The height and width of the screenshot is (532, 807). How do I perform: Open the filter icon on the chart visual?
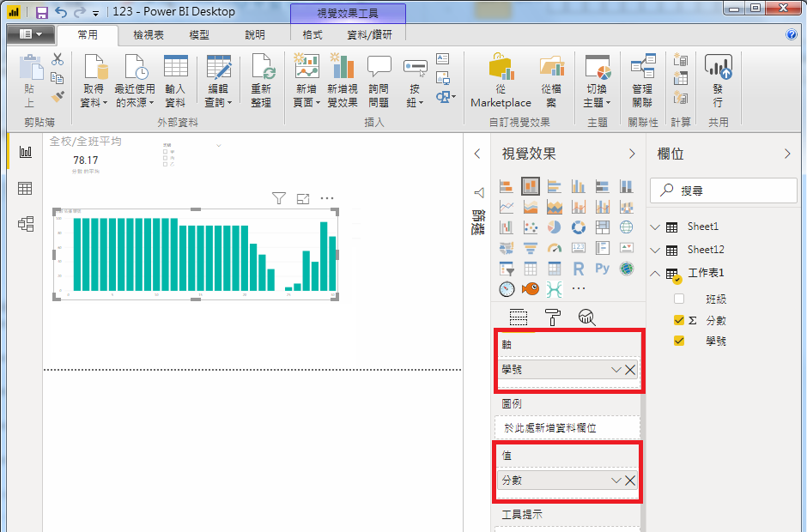[x=278, y=198]
